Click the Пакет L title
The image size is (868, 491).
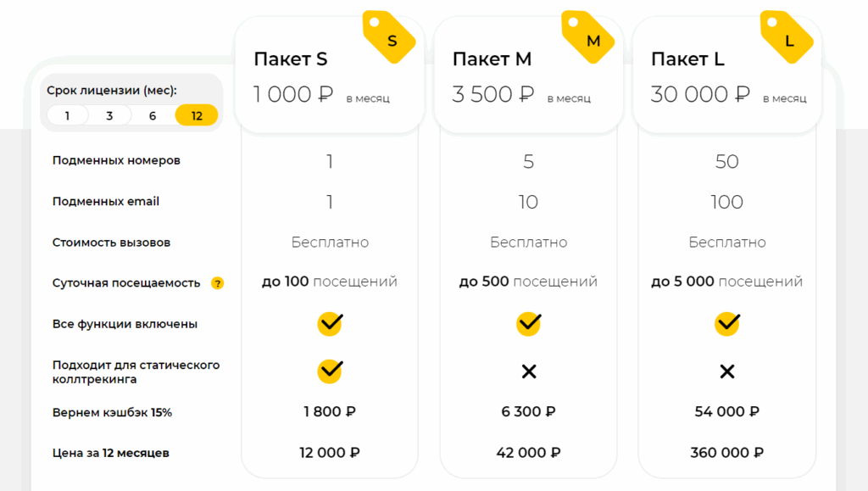[687, 59]
